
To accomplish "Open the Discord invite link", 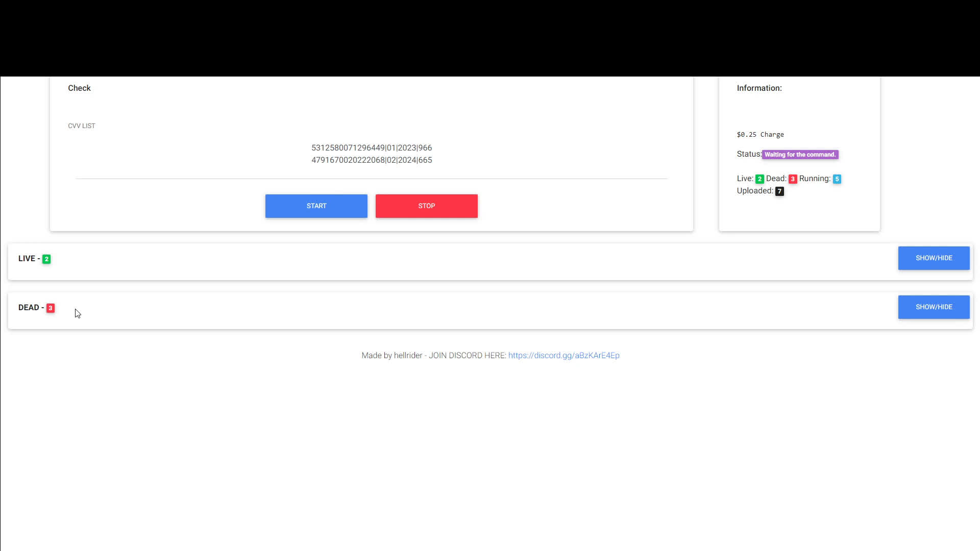I will [563, 355].
